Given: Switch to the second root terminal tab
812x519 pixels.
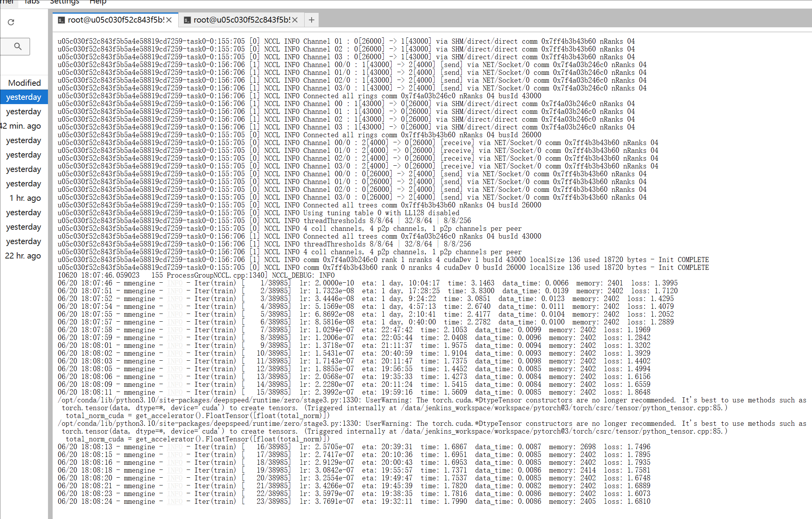Looking at the screenshot, I should click(x=241, y=20).
